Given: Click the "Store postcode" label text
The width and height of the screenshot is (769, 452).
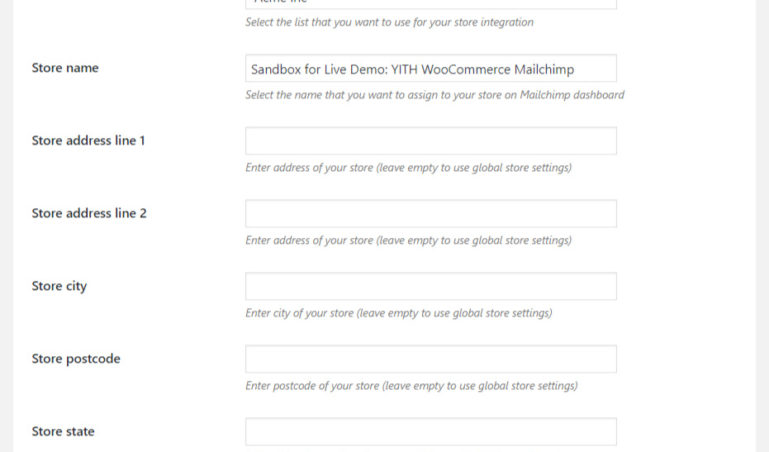Looking at the screenshot, I should click(76, 359).
